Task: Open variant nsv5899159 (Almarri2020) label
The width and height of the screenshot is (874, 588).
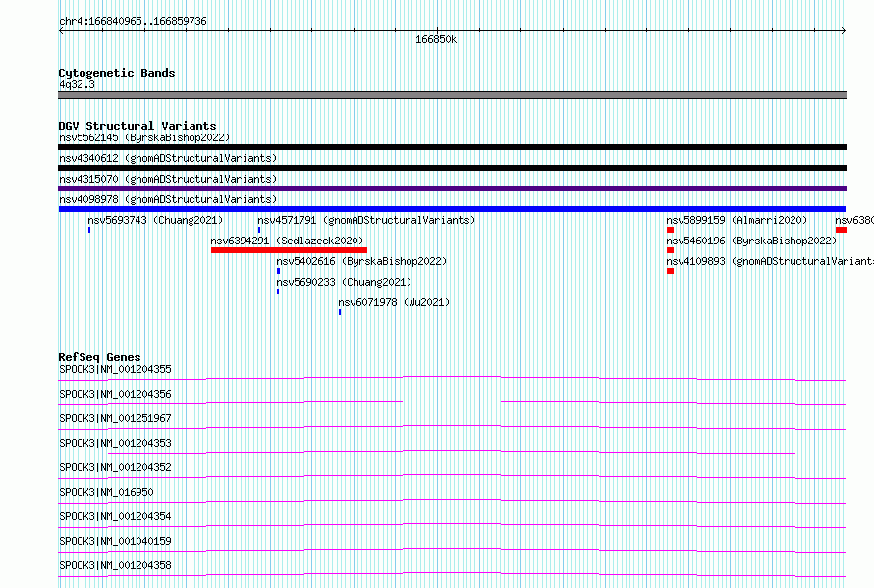Action: pyautogui.click(x=737, y=220)
